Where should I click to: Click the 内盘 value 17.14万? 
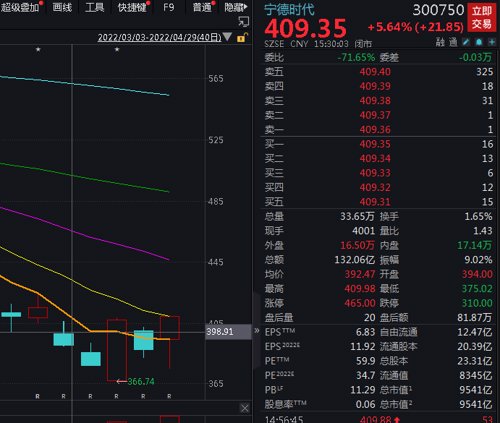[475, 245]
